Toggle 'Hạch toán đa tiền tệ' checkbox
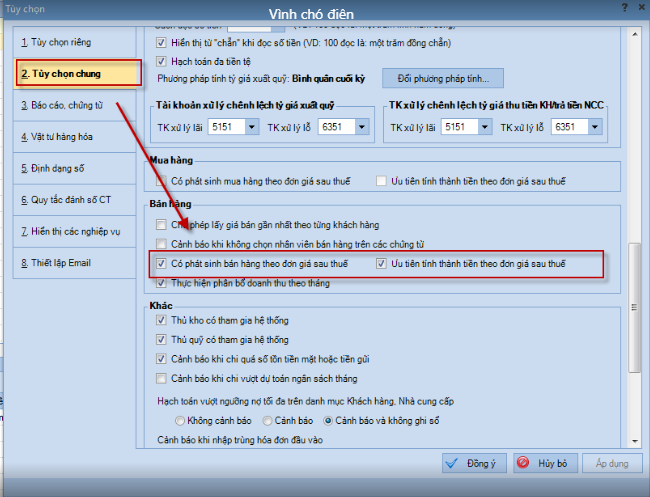Screen dimensions: 650x497 click(x=161, y=62)
